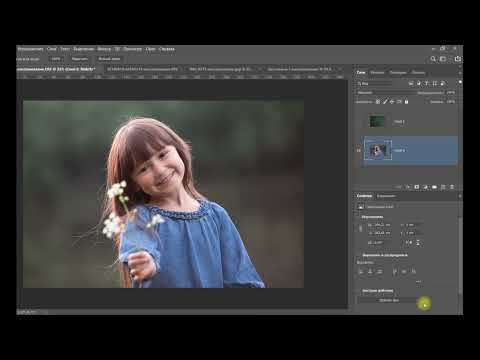Image resolution: width=480 pixels, height=360 pixels.
Task: Flip horizontal icon in Properties
Action: point(410,243)
